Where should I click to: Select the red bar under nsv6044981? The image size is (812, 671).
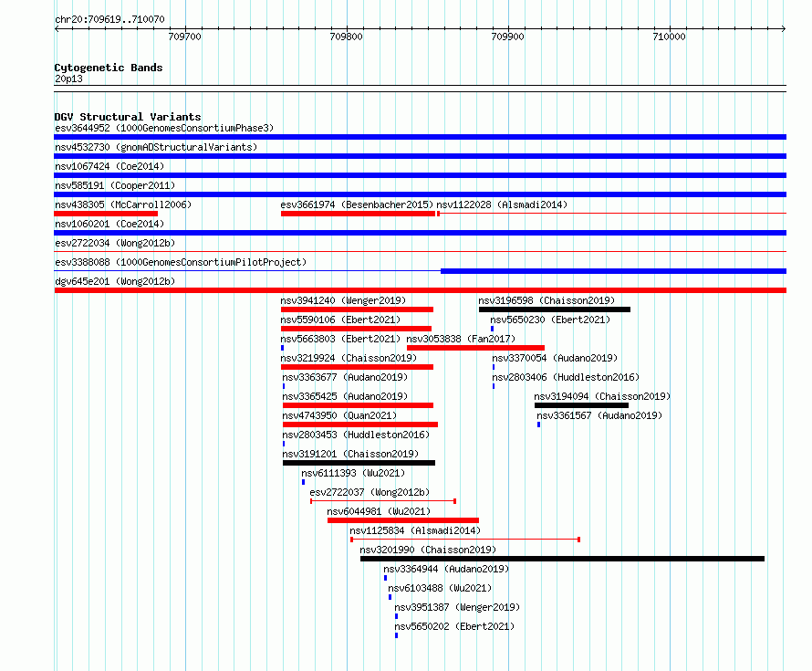click(403, 520)
